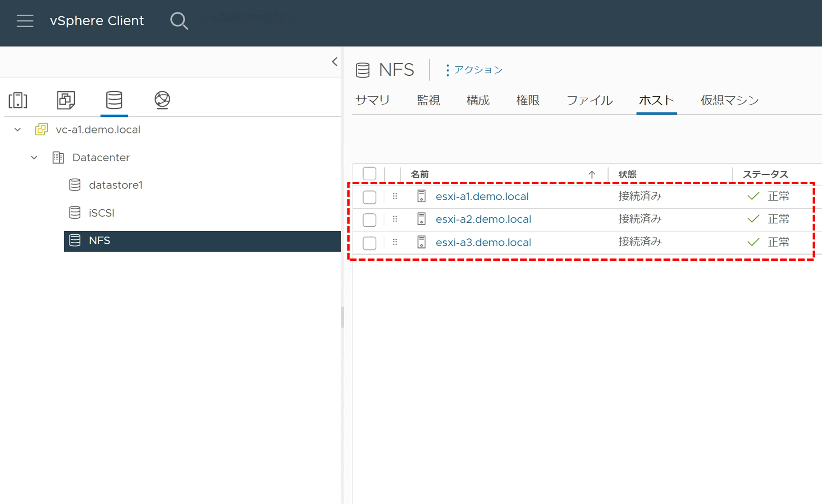Open the 監視 tab
Screen dimensions: 822x504
click(x=428, y=100)
